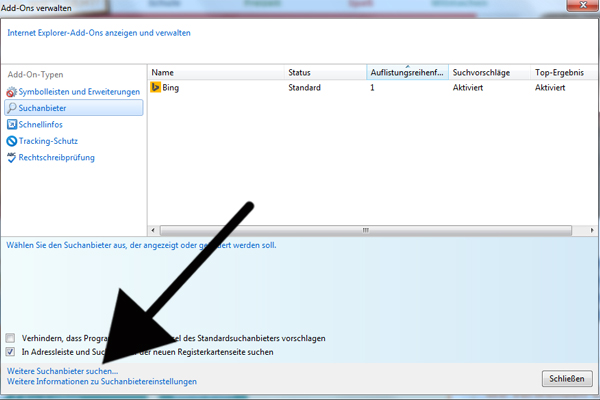
Task: Click the Schnellinfos icon in sidebar
Action: tap(11, 124)
